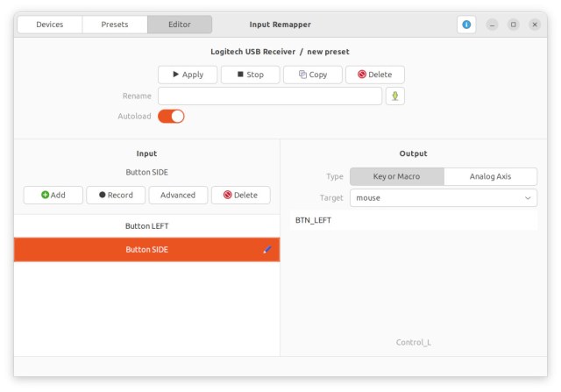Stop the injection with the Stop button
The height and width of the screenshot is (392, 561).
point(250,75)
